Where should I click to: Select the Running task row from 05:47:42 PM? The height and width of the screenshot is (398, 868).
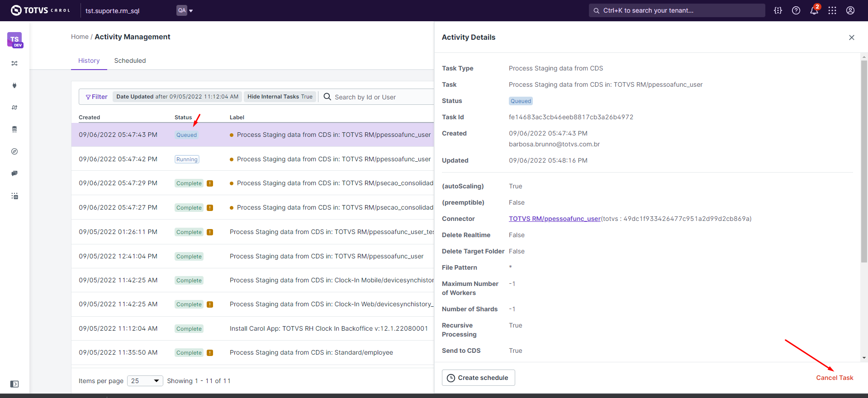pos(252,159)
